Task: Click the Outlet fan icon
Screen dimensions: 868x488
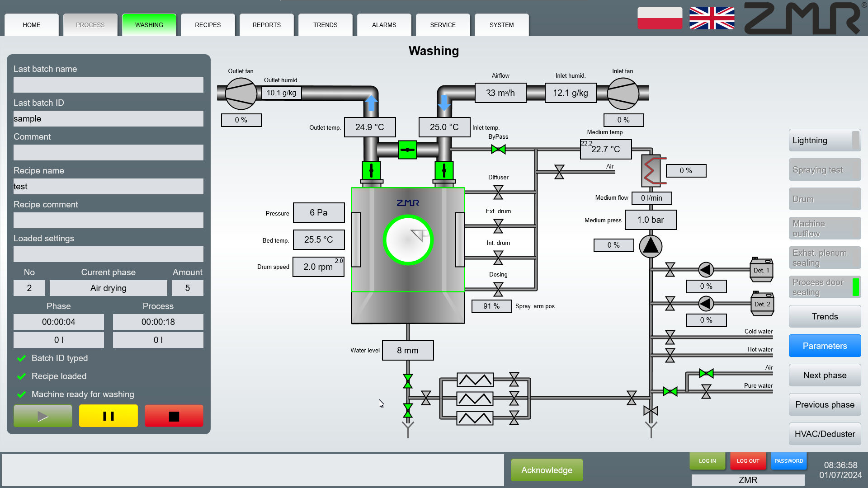Action: [x=241, y=94]
